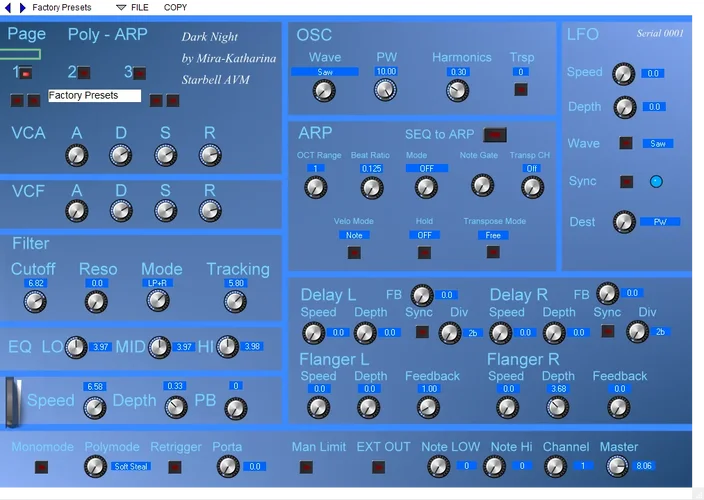This screenshot has height=500, width=704.
Task: Open the LFO Dest PW display
Action: coord(660,222)
